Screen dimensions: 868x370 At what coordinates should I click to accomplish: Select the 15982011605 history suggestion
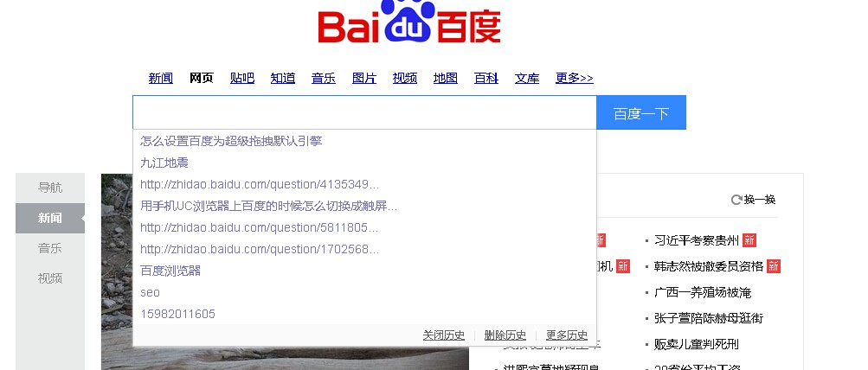click(364, 314)
